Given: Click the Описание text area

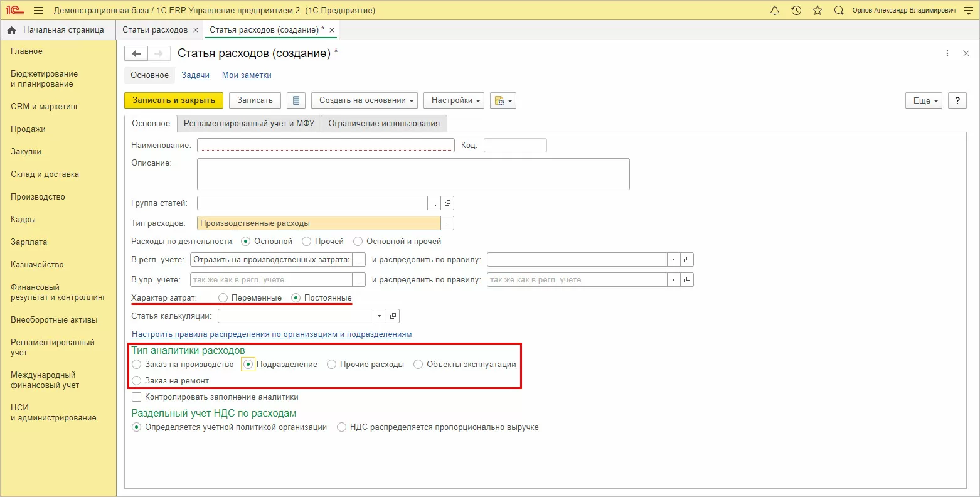Looking at the screenshot, I should [x=413, y=174].
